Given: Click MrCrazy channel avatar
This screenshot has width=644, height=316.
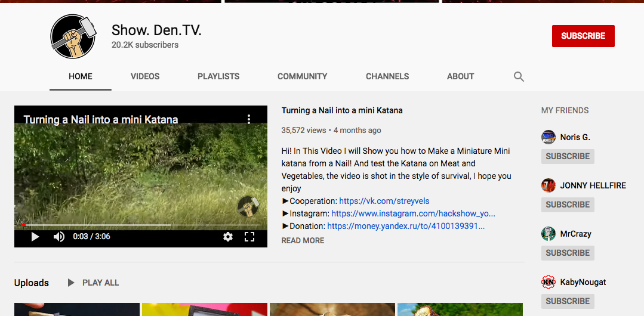Looking at the screenshot, I should pos(549,234).
